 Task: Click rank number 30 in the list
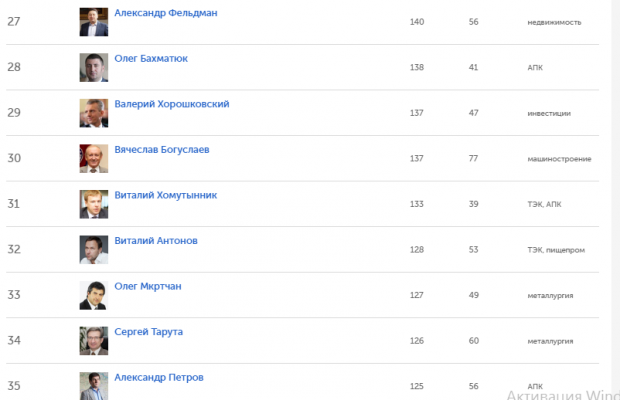click(14, 158)
